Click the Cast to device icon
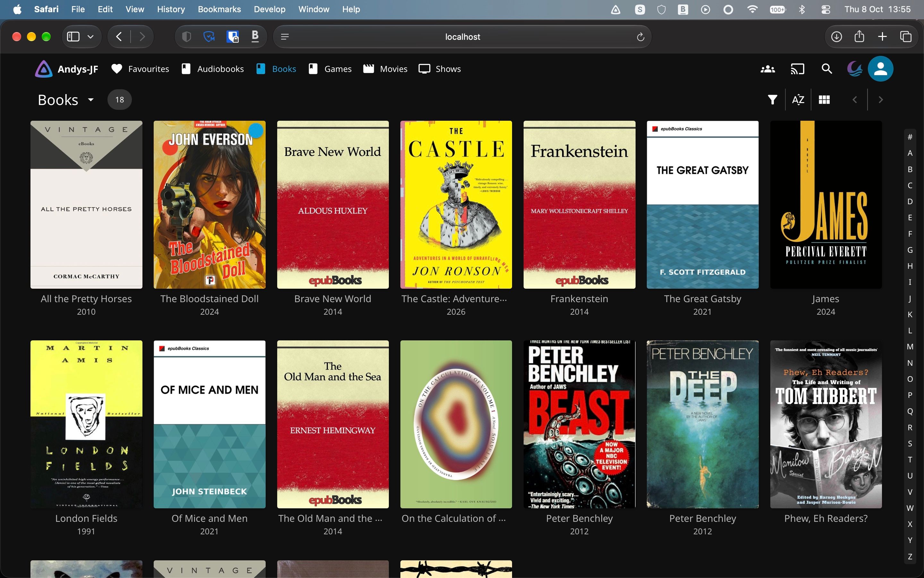Screen dimensions: 924x578 coord(797,69)
